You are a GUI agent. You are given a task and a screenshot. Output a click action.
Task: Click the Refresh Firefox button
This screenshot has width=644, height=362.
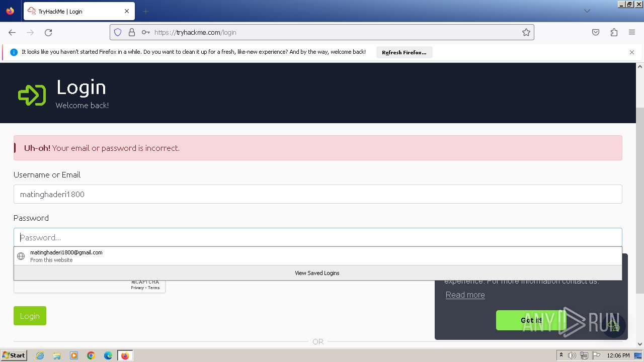click(404, 52)
